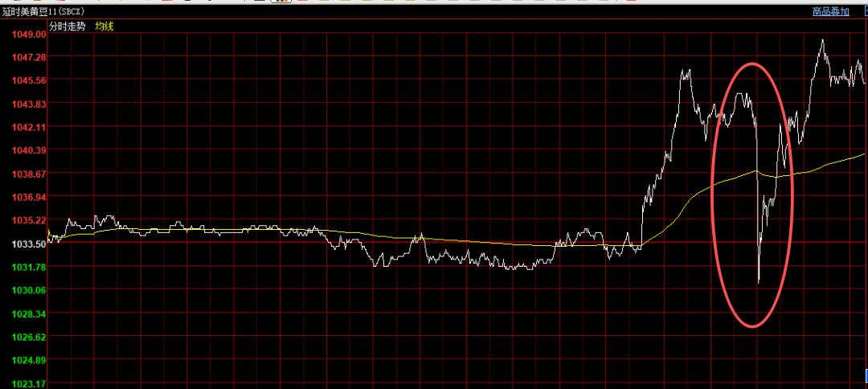Image resolution: width=868 pixels, height=389 pixels.
Task: Click the small blue marker at bottom-right edge
Action: click(865, 374)
